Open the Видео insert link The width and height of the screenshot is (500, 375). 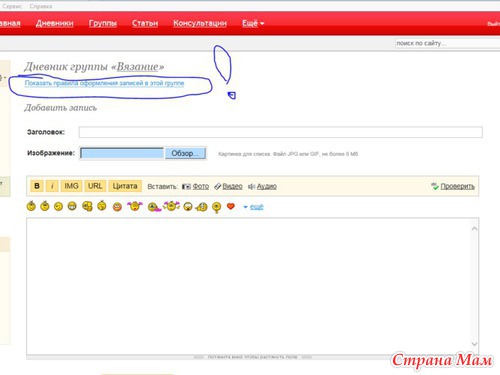(x=232, y=186)
